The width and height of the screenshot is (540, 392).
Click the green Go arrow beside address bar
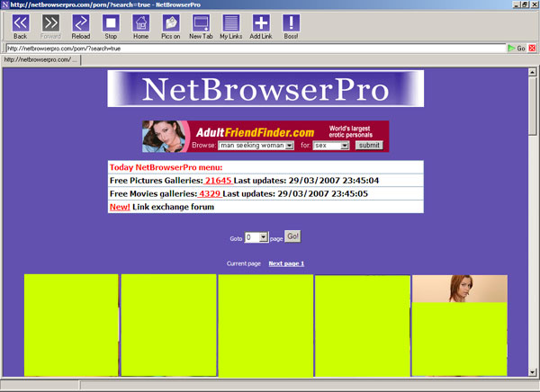(512, 49)
